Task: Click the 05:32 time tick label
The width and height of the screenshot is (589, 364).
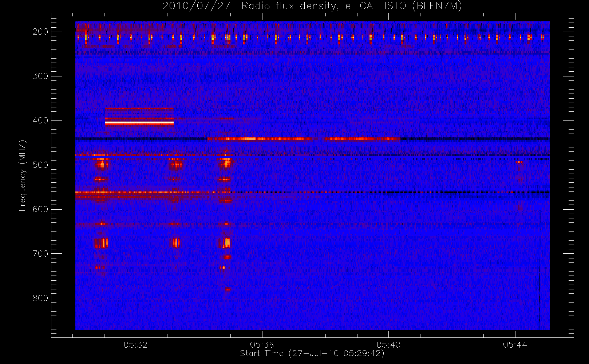Action: (x=135, y=345)
